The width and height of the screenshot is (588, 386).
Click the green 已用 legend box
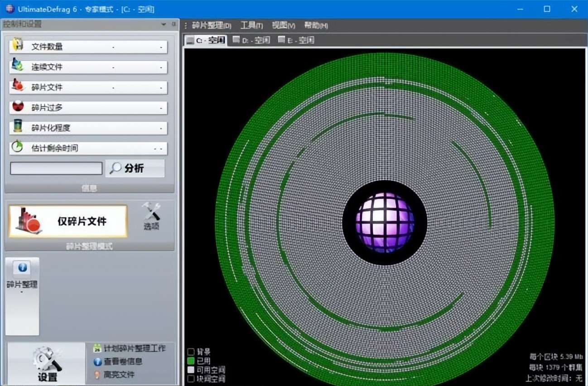pyautogui.click(x=191, y=361)
